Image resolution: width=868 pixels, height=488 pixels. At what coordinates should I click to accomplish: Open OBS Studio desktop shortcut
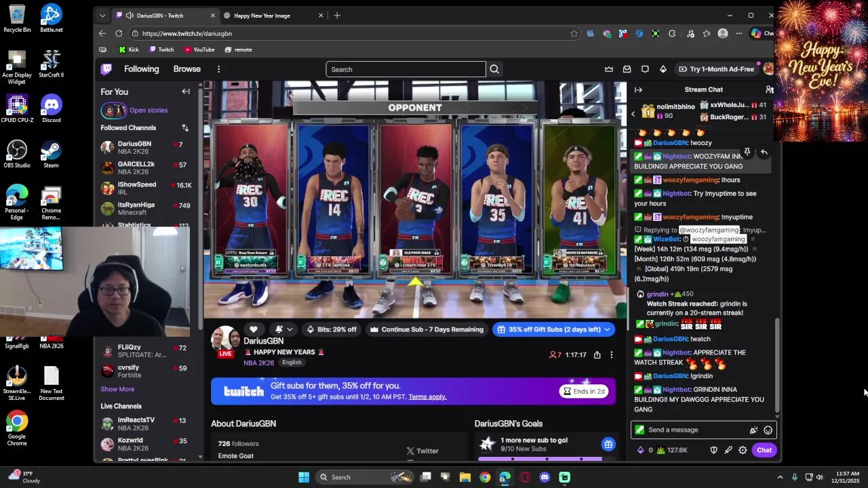point(17,154)
